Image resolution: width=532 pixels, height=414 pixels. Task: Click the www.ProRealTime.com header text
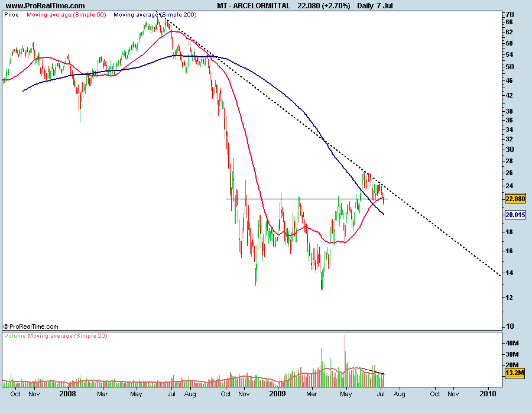[x=46, y=6]
